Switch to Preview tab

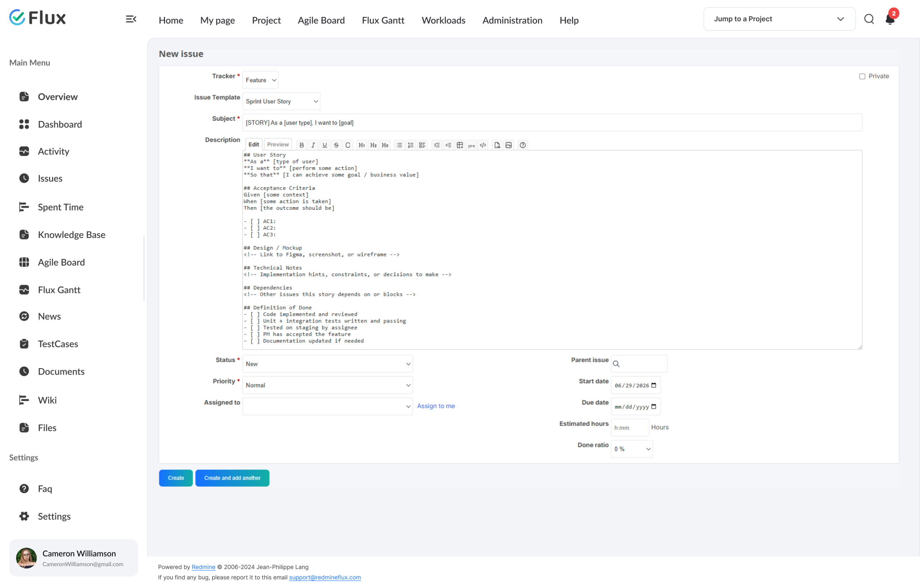click(278, 144)
